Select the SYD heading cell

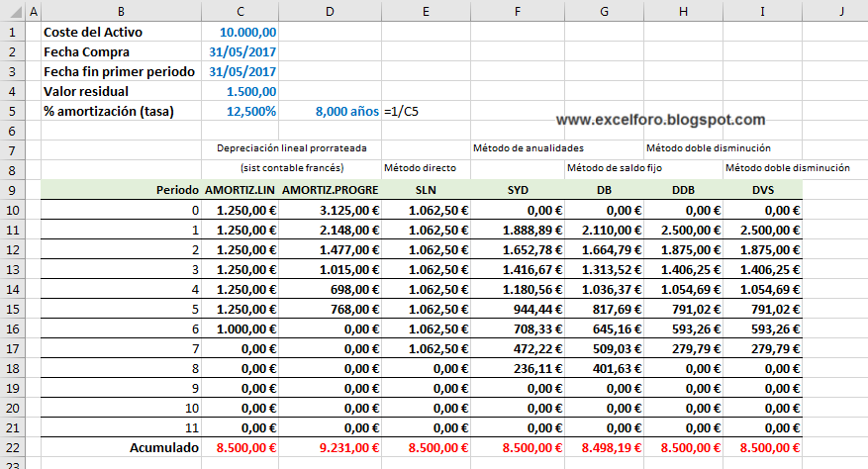[x=518, y=191]
